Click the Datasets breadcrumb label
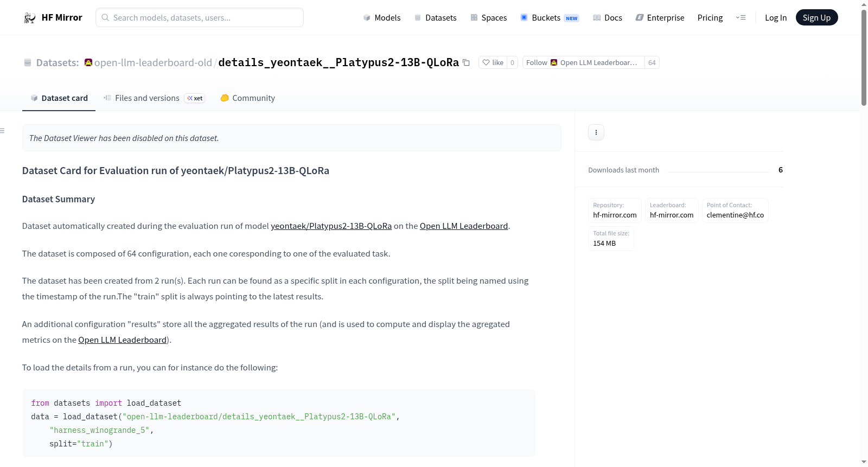The width and height of the screenshot is (868, 467). (x=58, y=62)
